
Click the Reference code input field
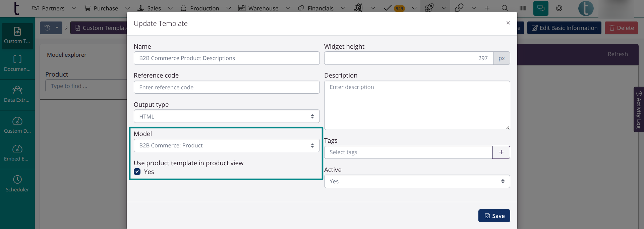(x=227, y=87)
